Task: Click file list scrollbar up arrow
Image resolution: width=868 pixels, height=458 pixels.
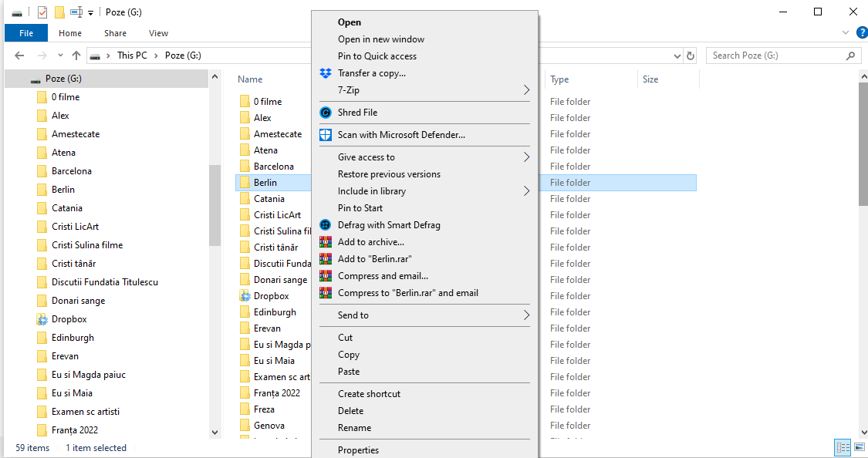Action: tap(863, 76)
